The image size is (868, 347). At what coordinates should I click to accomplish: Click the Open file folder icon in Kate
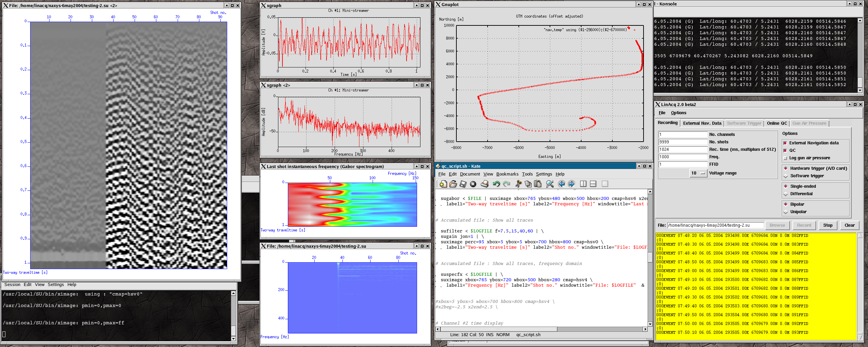click(453, 184)
